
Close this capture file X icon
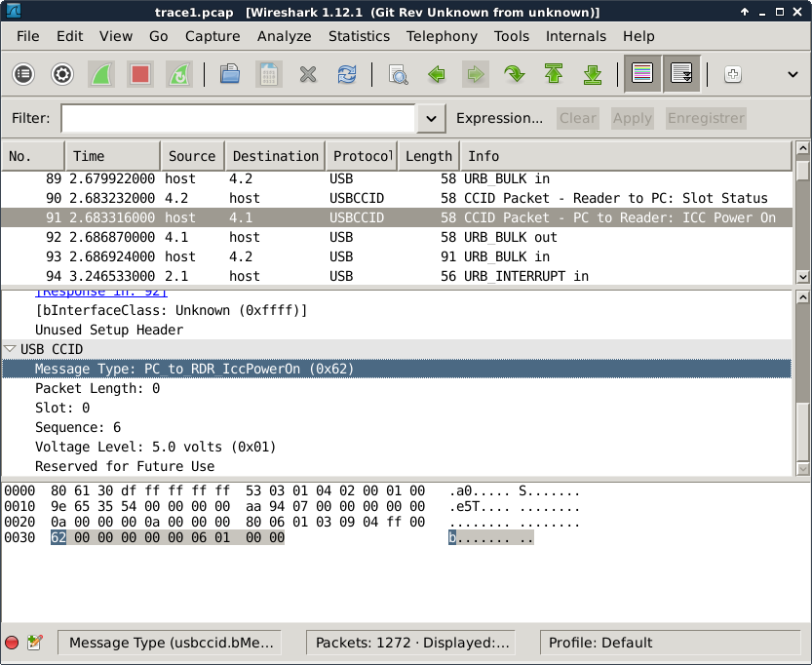(x=308, y=74)
